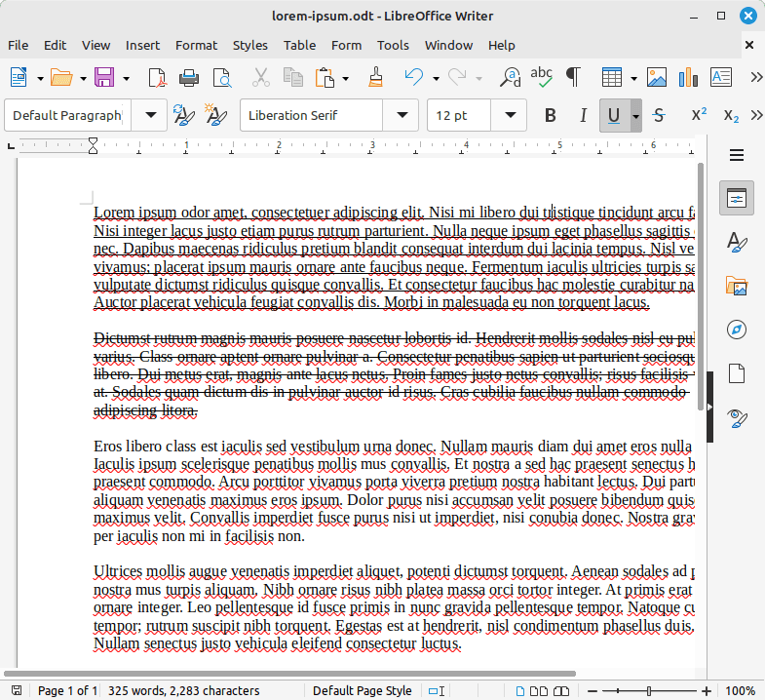
Task: Run the spelling check (abc icon)
Action: [x=541, y=78]
